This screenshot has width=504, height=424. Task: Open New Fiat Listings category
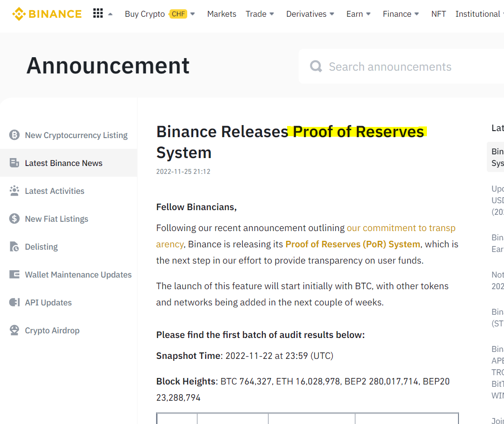pyautogui.click(x=57, y=219)
